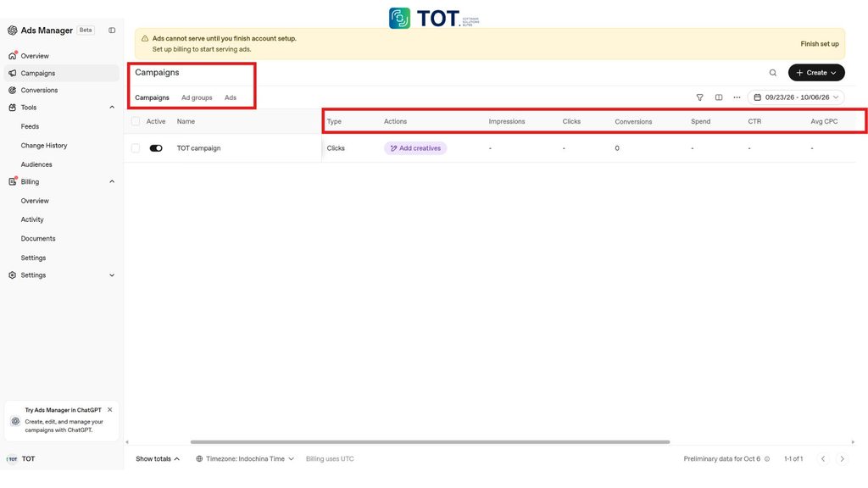
Task: Click the ChatGPT logo in promo card
Action: [x=15, y=421]
